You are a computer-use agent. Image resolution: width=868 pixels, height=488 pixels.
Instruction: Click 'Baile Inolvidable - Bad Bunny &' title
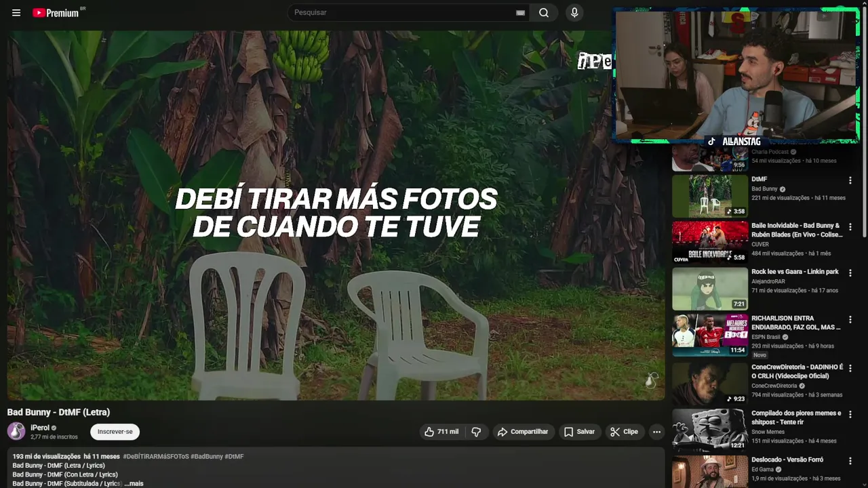795,226
